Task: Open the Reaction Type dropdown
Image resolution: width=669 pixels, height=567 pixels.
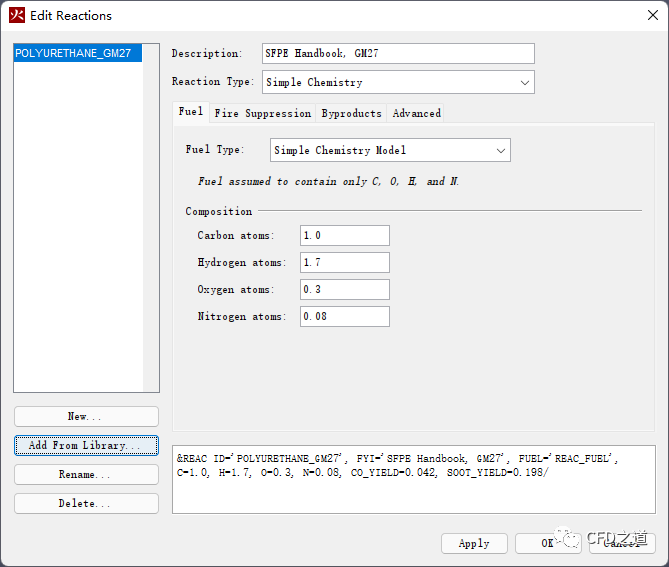Action: pyautogui.click(x=397, y=82)
